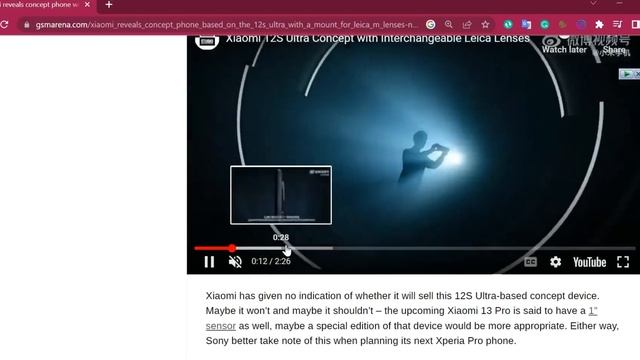Click the gsmarena.com address bar

point(227,25)
